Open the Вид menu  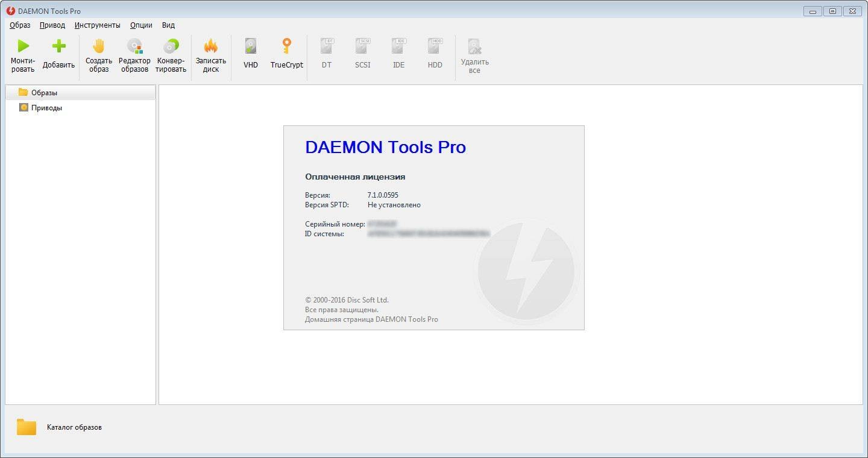tap(168, 25)
